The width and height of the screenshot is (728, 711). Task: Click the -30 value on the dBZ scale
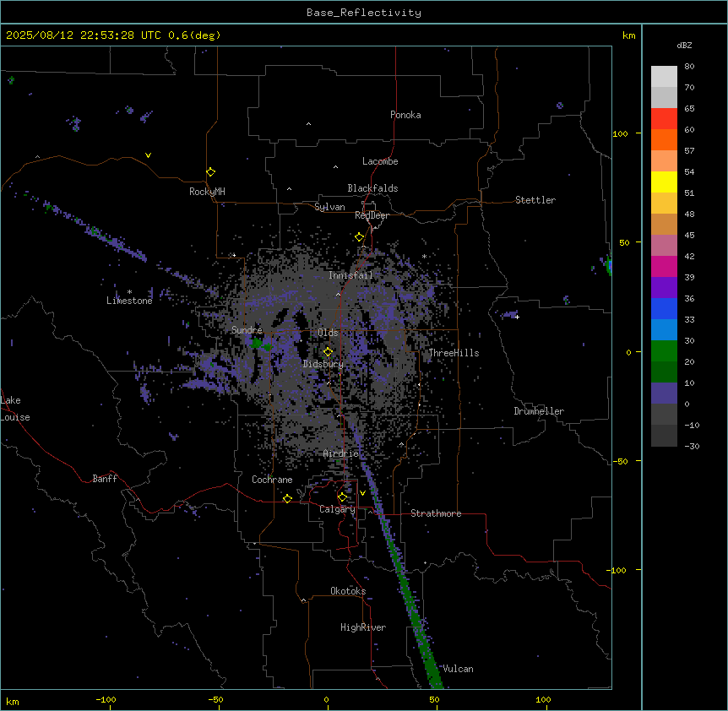pyautogui.click(x=692, y=446)
